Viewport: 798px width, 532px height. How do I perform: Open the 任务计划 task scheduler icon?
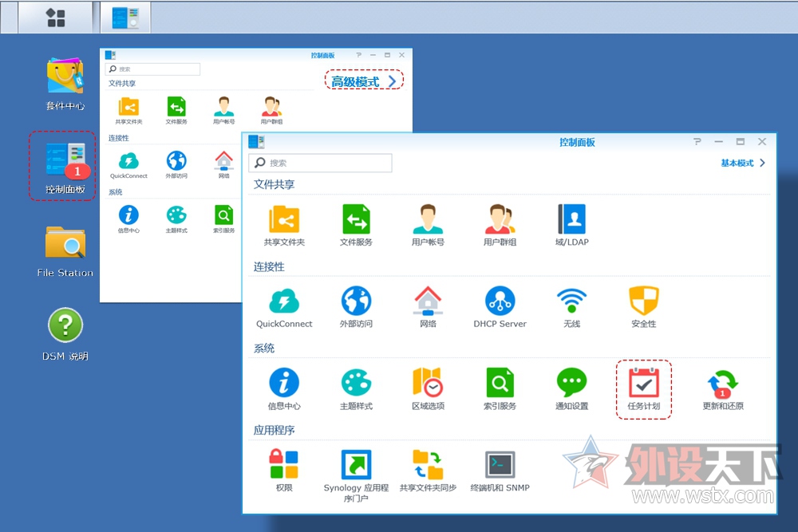click(x=644, y=389)
